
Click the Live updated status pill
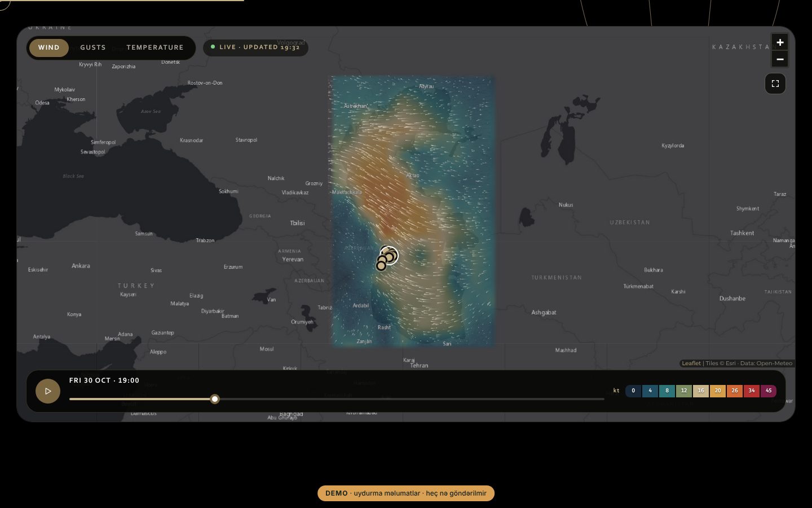[255, 47]
